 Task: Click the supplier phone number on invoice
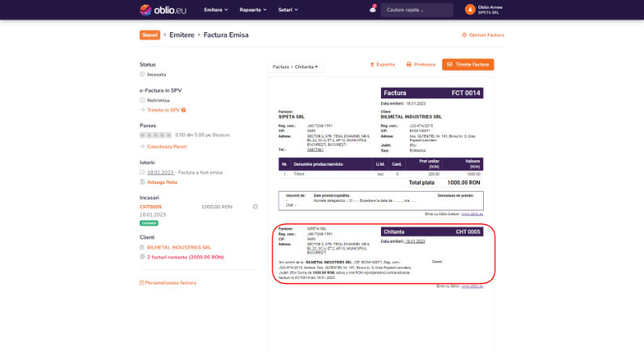[x=315, y=149]
